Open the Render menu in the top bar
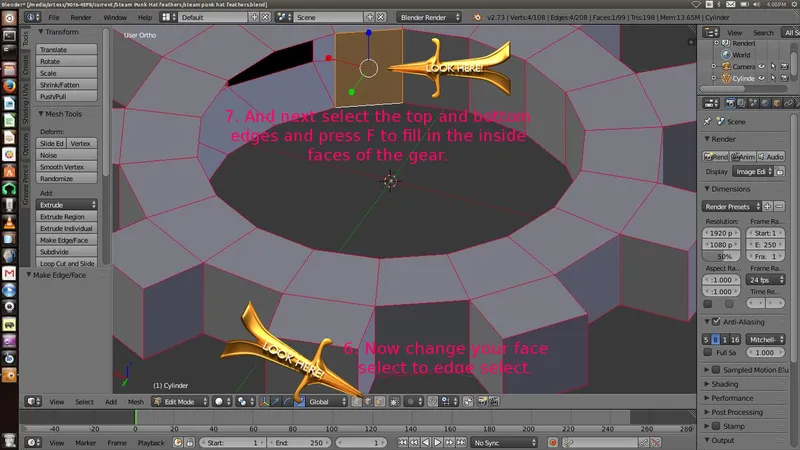The width and height of the screenshot is (800, 450). click(83, 18)
